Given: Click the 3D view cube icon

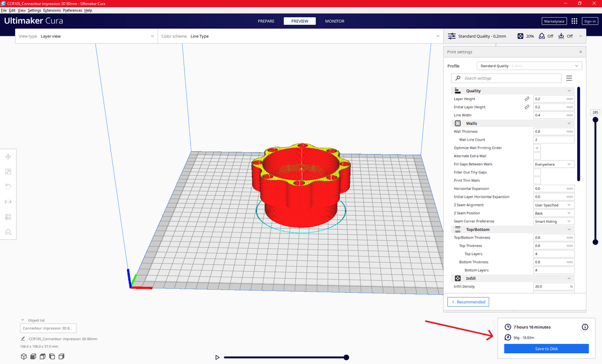Looking at the screenshot, I should [x=24, y=356].
